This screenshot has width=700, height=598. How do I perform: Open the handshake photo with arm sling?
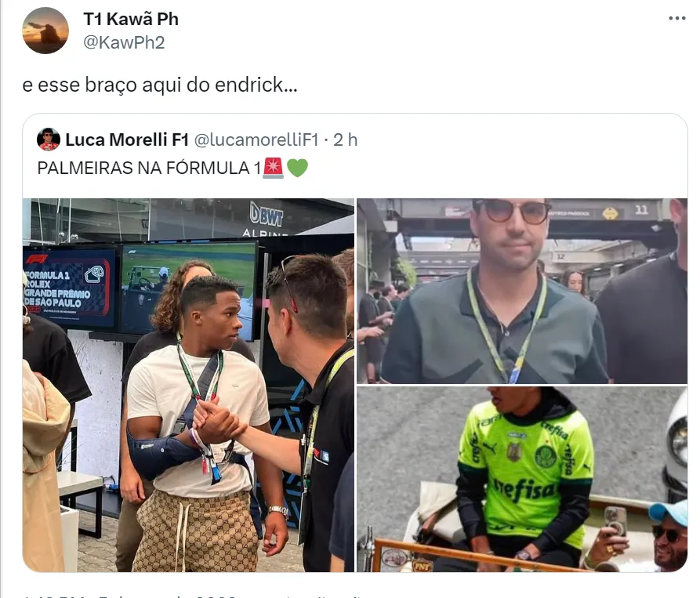point(188,385)
